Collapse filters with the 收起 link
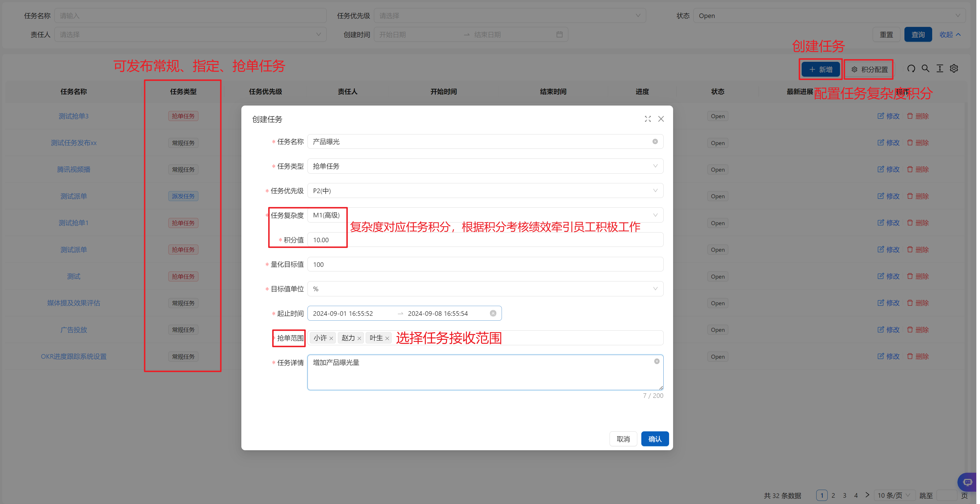980x504 pixels. pyautogui.click(x=950, y=34)
